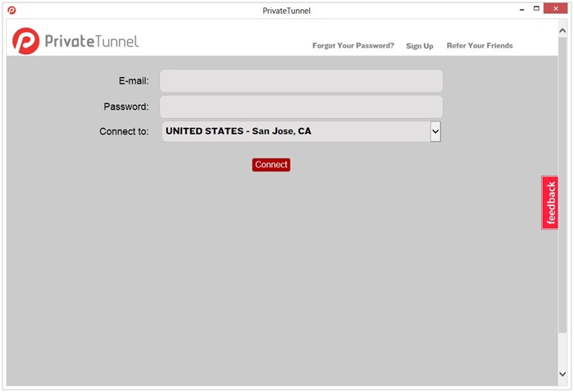
Task: Click the red Connect button
Action: [x=271, y=165]
